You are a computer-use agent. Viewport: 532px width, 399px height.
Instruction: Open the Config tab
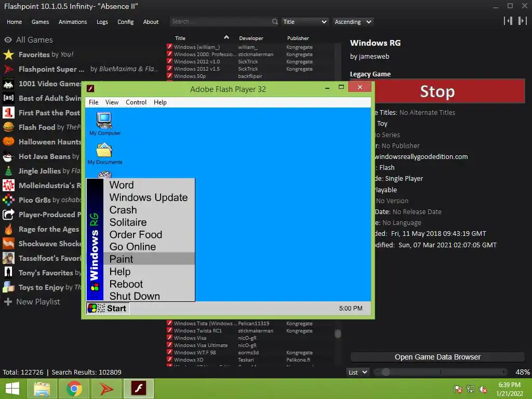(125, 22)
